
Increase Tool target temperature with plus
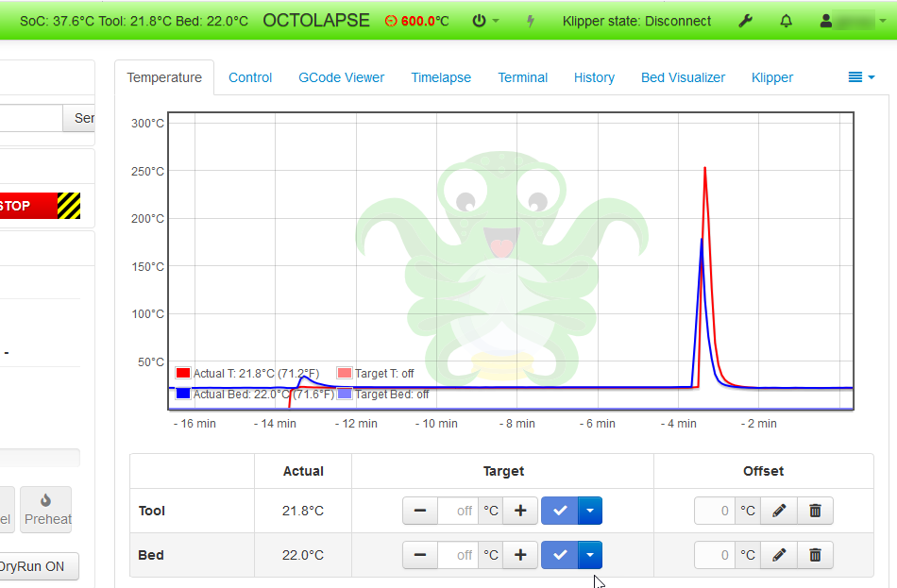[520, 511]
